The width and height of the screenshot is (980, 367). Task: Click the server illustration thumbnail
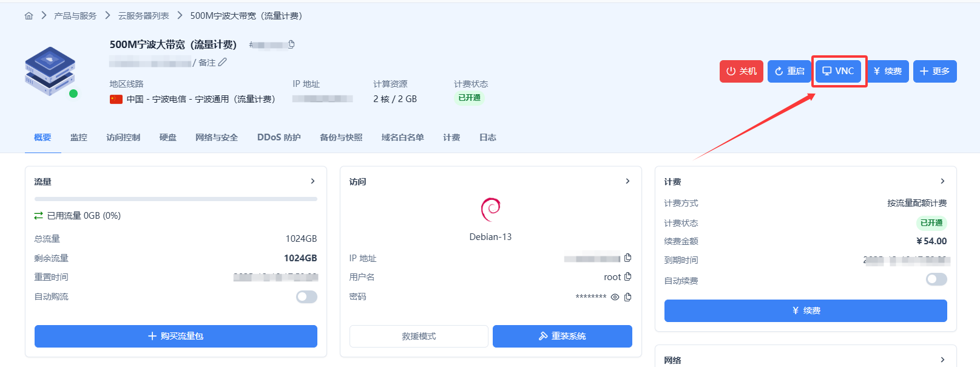pyautogui.click(x=50, y=71)
